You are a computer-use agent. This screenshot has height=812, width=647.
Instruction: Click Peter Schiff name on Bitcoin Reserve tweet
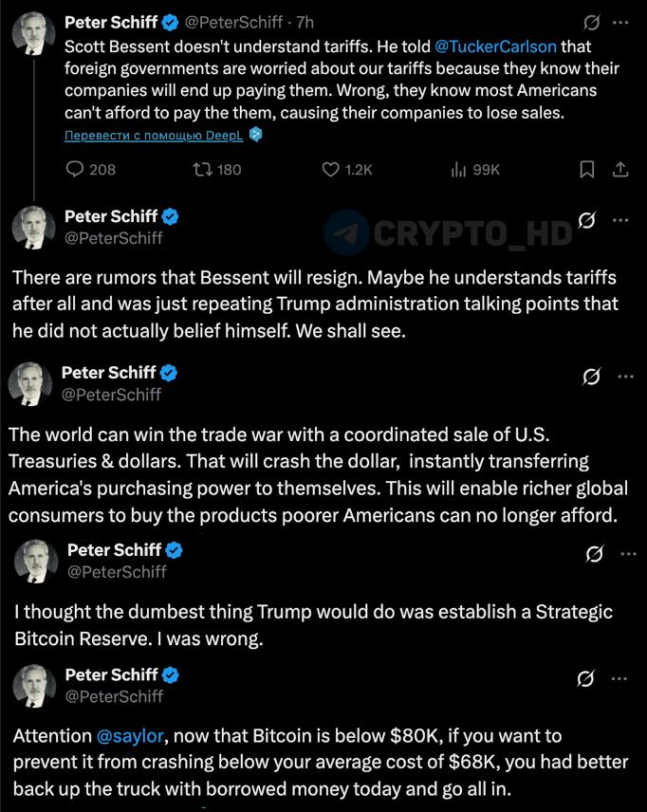pyautogui.click(x=114, y=550)
